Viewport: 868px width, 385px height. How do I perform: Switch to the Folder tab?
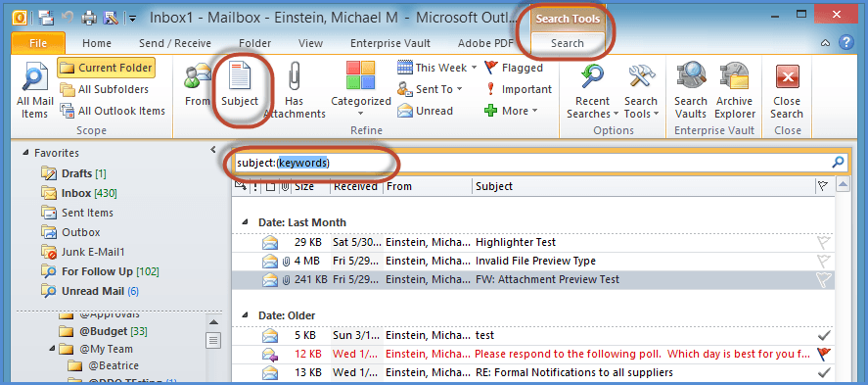[x=255, y=43]
